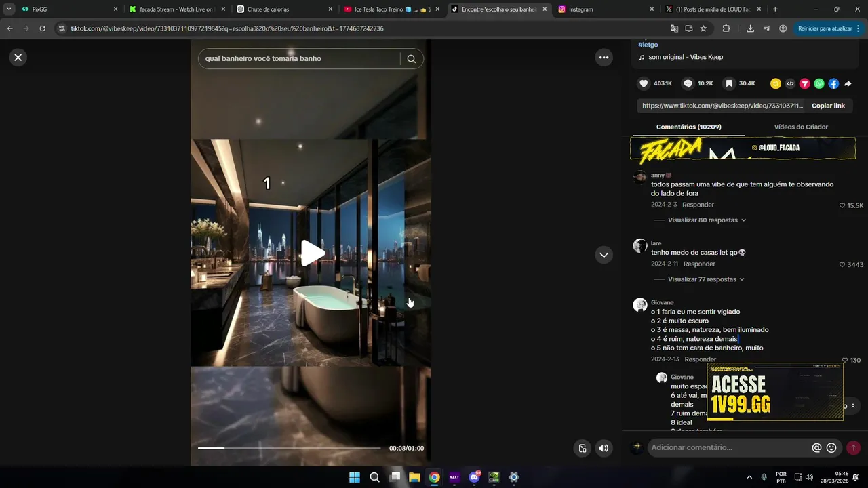Show hidden tray icons chevron

[x=749, y=477]
